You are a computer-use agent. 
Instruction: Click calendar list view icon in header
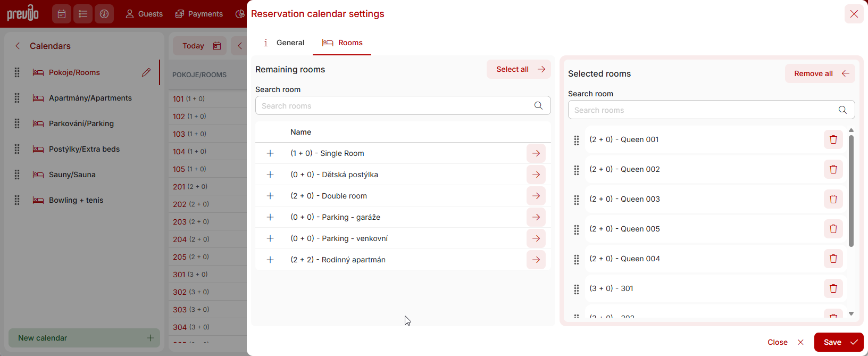82,14
